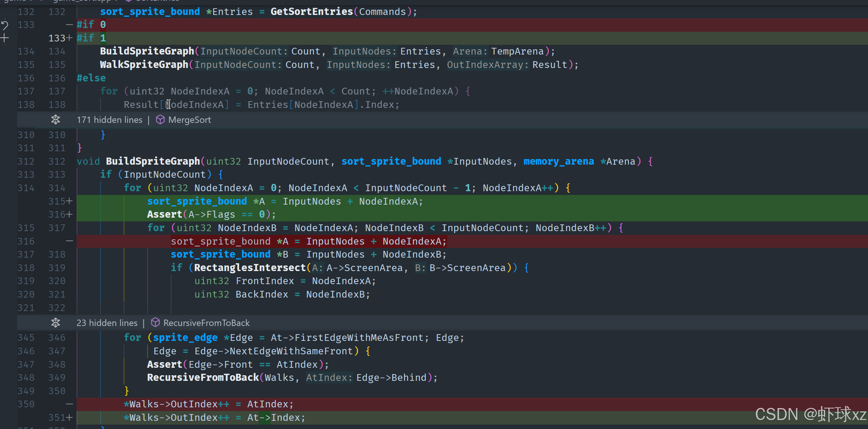Show the 171 hidden lines

109,120
